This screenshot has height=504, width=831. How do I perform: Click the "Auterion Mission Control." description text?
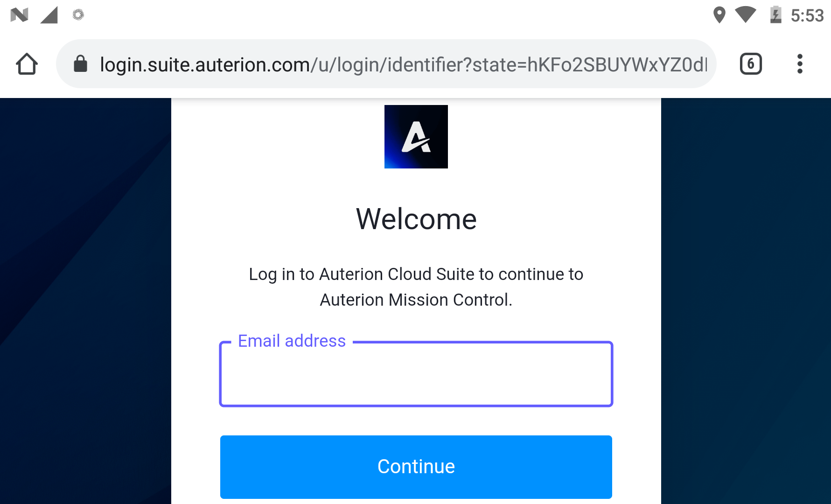pos(416,300)
